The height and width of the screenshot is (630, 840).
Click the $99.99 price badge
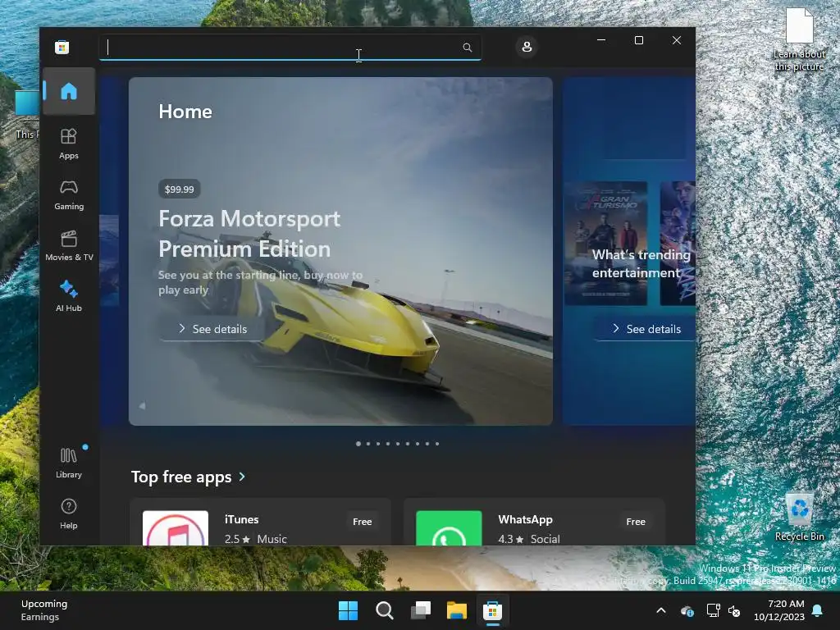180,189
